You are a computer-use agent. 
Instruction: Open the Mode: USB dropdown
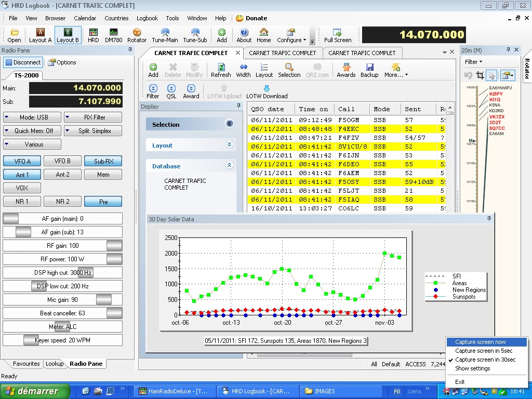click(32, 117)
